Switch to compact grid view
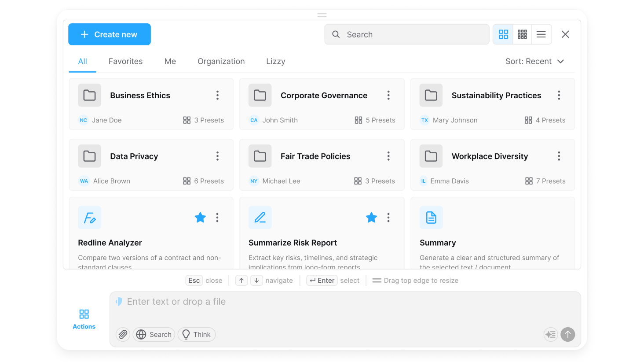Viewport: 644px width, 362px height. coord(522,34)
